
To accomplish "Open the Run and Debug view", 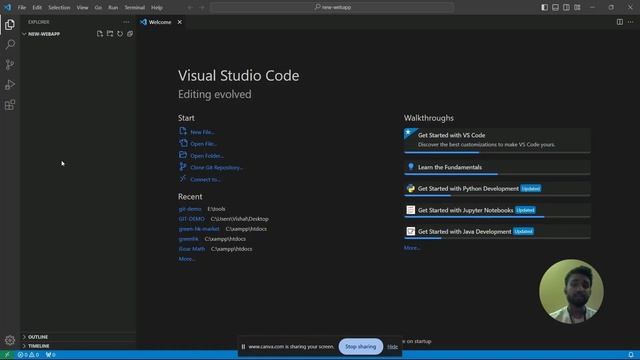I will (x=10, y=85).
